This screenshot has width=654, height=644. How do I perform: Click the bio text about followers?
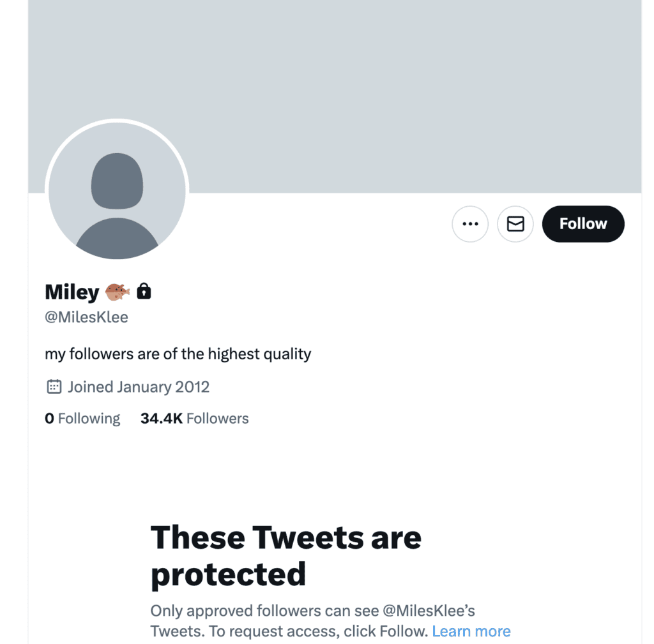(178, 354)
